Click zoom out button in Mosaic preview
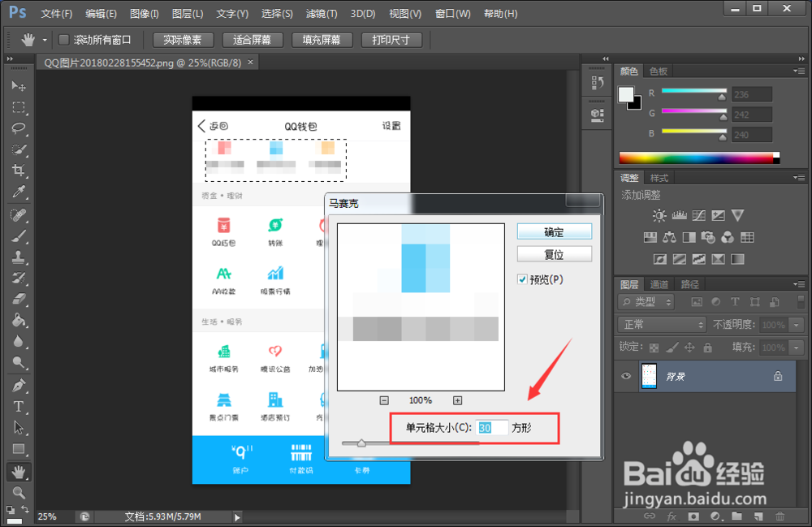This screenshot has width=812, height=527. click(384, 400)
